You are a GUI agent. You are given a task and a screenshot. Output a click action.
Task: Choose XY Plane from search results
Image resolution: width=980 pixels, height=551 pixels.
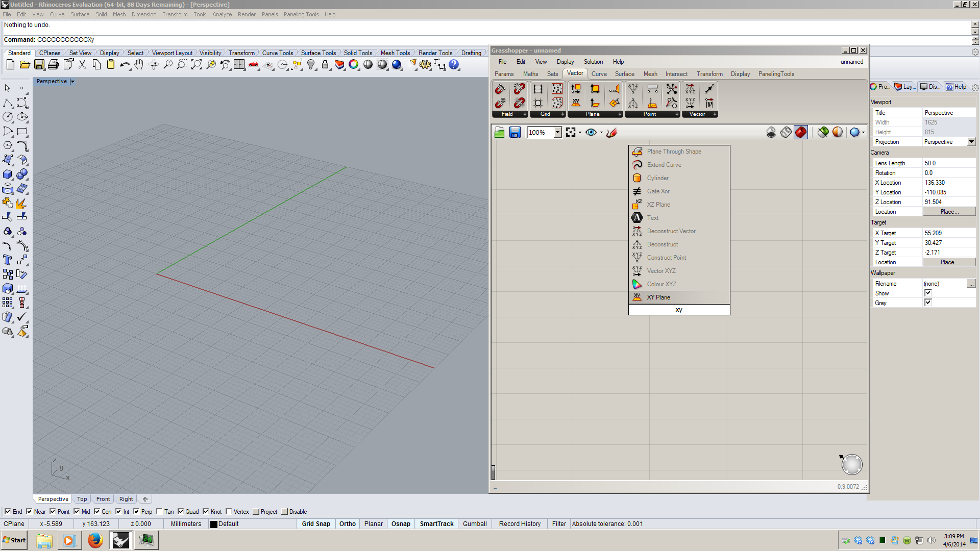point(679,297)
